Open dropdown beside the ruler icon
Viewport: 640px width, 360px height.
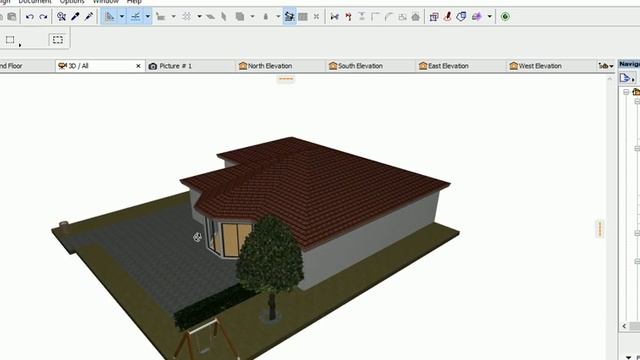point(173,17)
